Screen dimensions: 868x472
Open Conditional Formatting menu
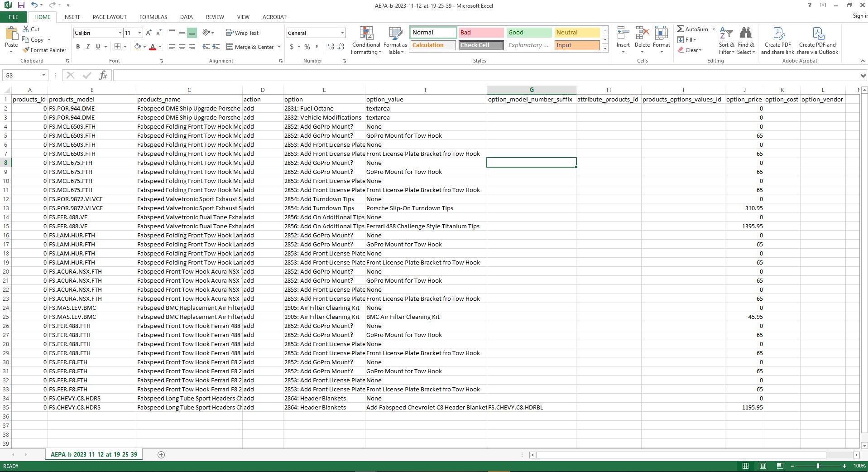366,40
